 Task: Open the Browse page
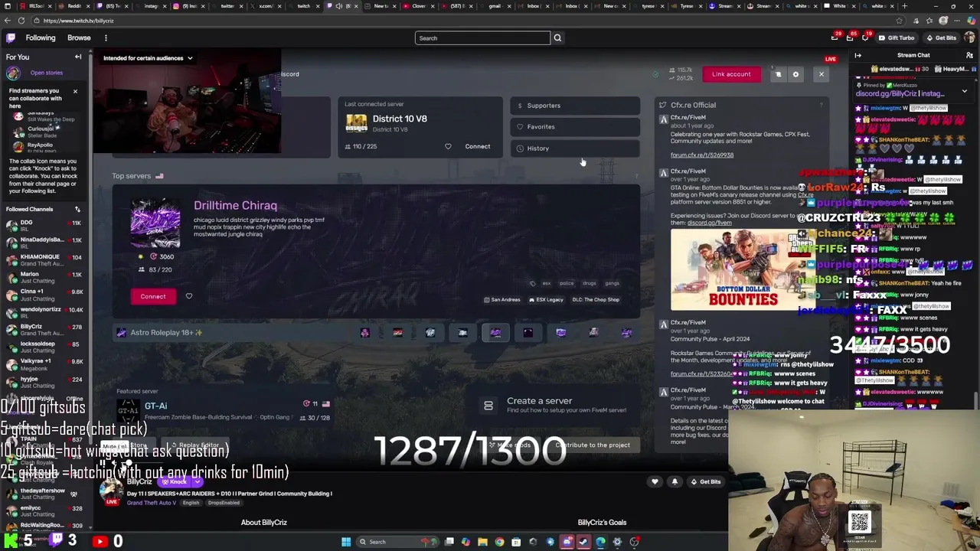click(x=79, y=37)
